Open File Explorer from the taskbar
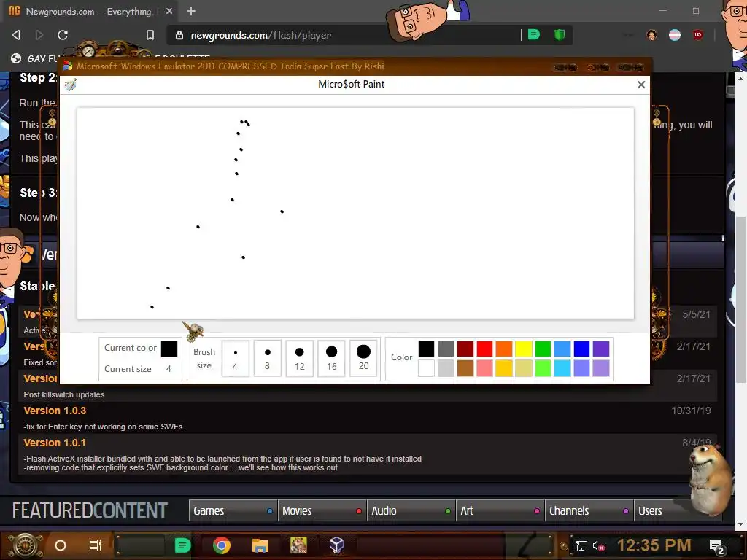Image resolution: width=747 pixels, height=560 pixels. (260, 545)
